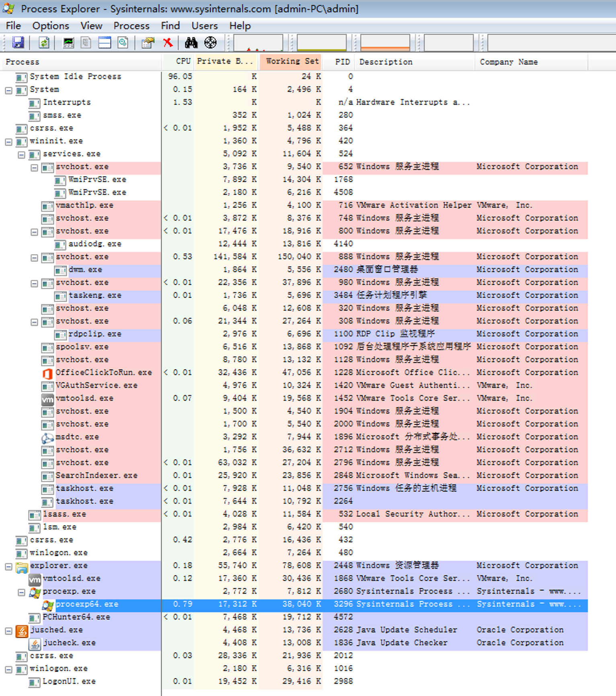This screenshot has height=696, width=616.
Task: Click the red X Kill Process icon
Action: pyautogui.click(x=168, y=43)
